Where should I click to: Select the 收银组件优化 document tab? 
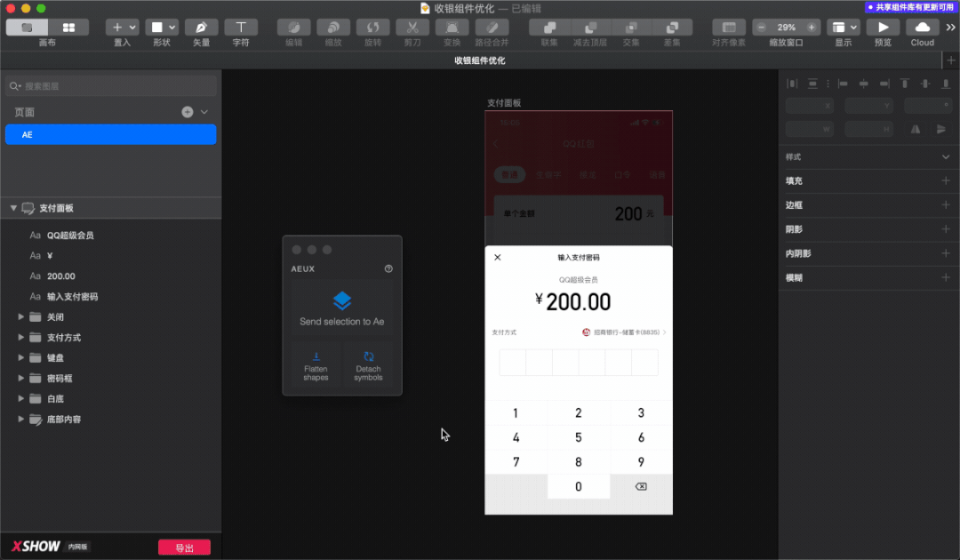click(x=479, y=60)
